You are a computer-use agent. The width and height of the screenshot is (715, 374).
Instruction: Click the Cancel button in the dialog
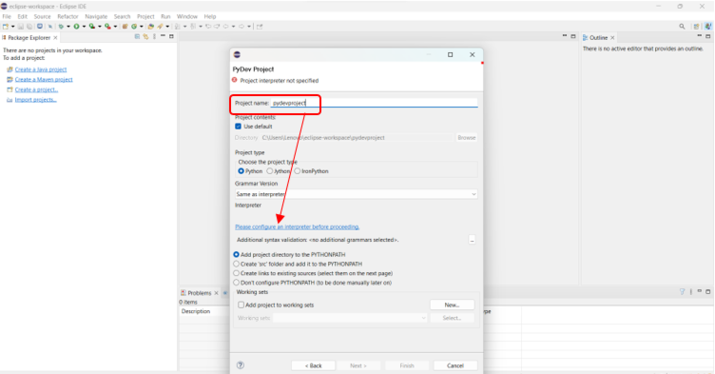pyautogui.click(x=455, y=365)
